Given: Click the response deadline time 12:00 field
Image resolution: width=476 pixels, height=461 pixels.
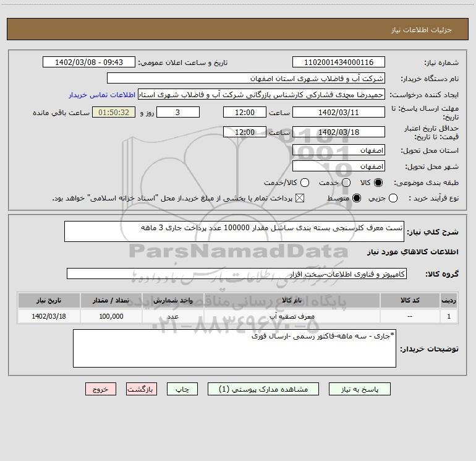Looking at the screenshot, I should click(x=245, y=112).
